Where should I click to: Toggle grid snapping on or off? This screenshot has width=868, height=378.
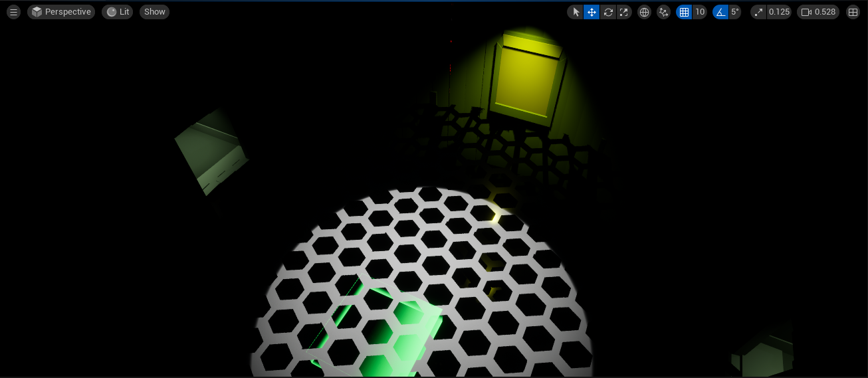tap(684, 12)
